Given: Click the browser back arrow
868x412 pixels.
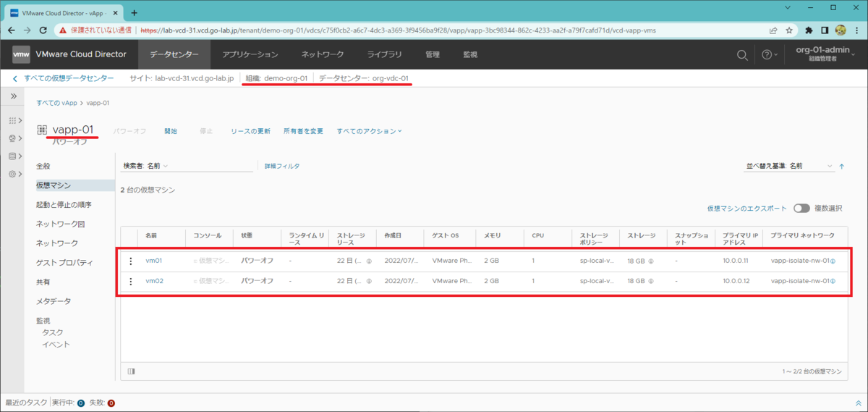Looking at the screenshot, I should 10,30.
